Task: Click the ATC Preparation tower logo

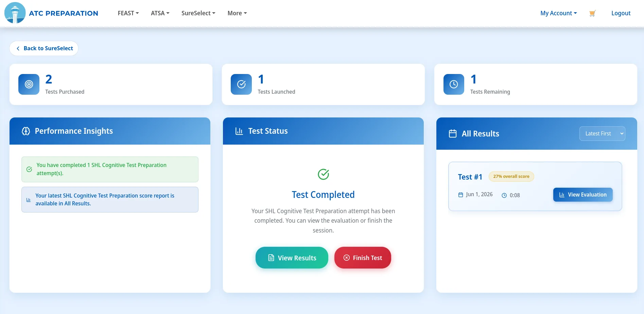Action: (x=15, y=13)
